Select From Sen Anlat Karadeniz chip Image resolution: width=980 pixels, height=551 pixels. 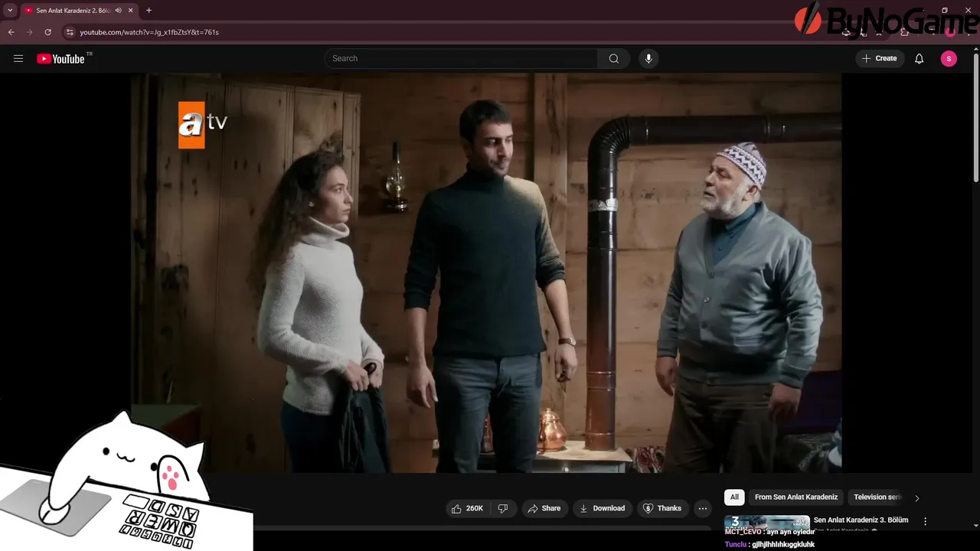796,497
